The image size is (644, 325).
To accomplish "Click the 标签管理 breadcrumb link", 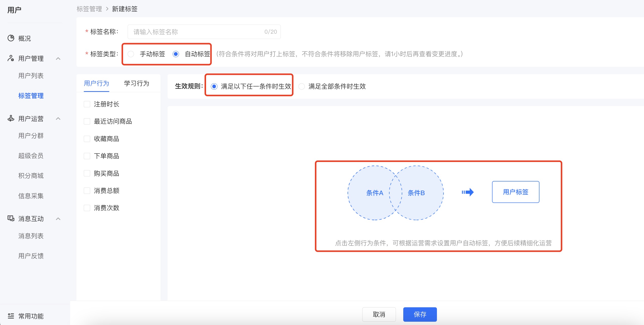I will 89,9.
